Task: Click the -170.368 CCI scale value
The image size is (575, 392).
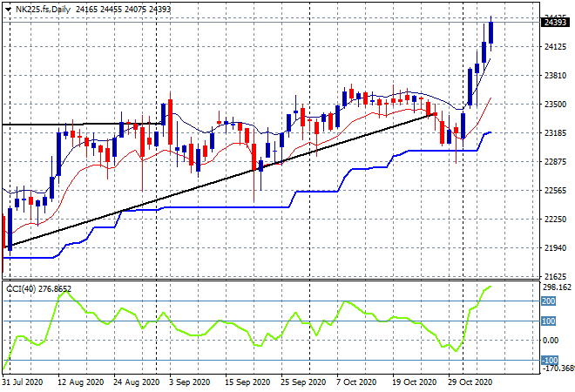Action: pyautogui.click(x=558, y=368)
